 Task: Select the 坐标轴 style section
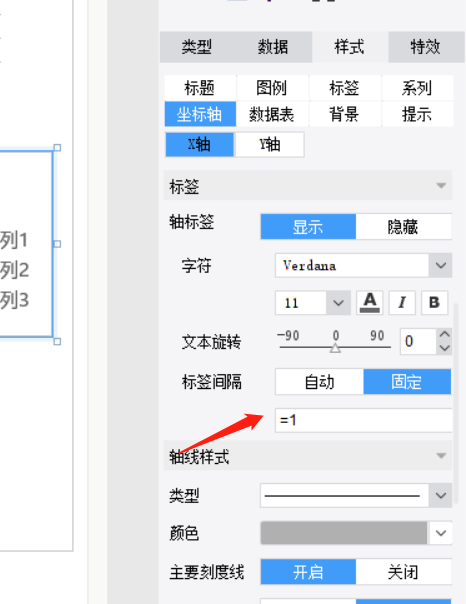tap(200, 114)
